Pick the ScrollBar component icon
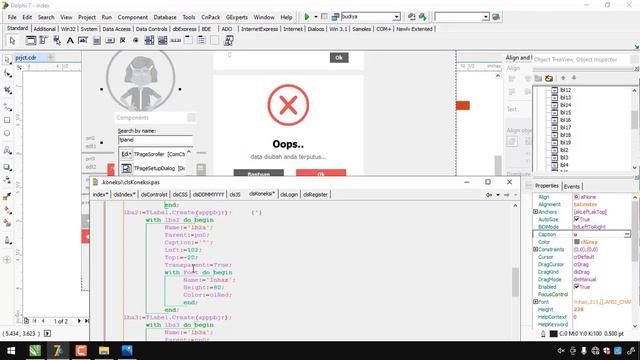640x360 pixels. coord(176,40)
